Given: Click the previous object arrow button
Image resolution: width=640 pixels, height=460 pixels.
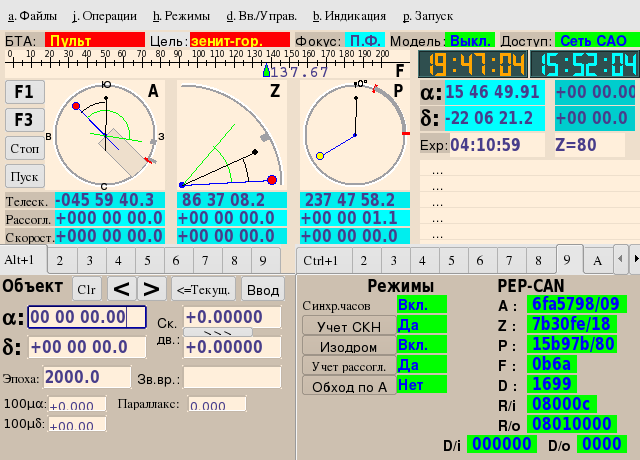Looking at the screenshot, I should point(121,289).
